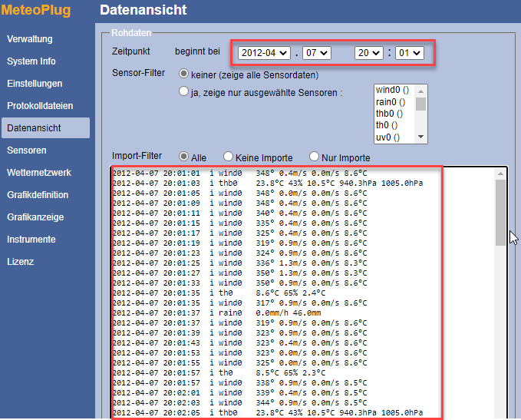Open the Verwaltung menu item
This screenshot has height=420, width=521.
(x=30, y=39)
